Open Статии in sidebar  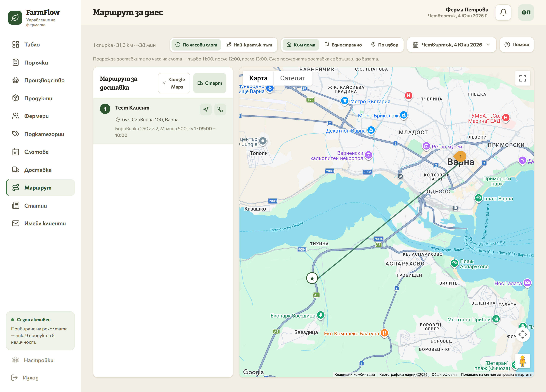40,206
